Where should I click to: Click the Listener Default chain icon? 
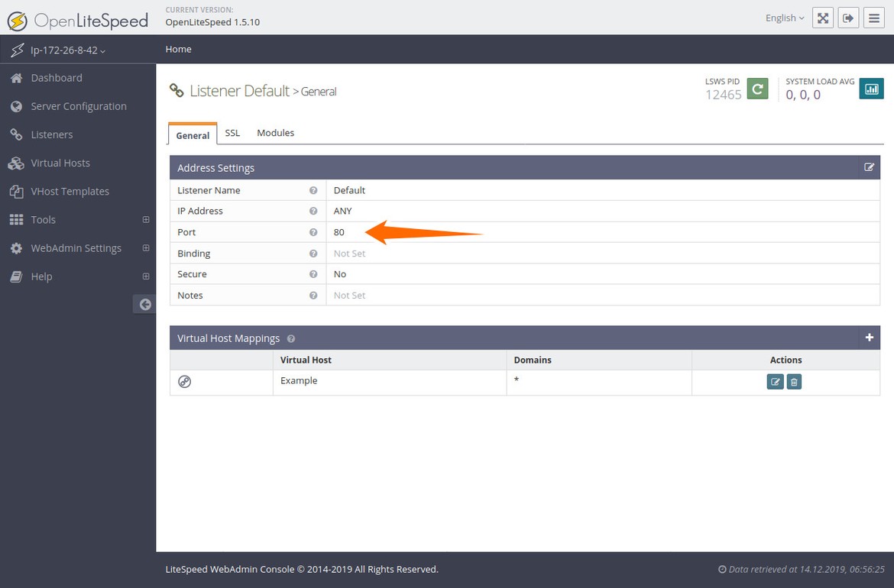(177, 91)
